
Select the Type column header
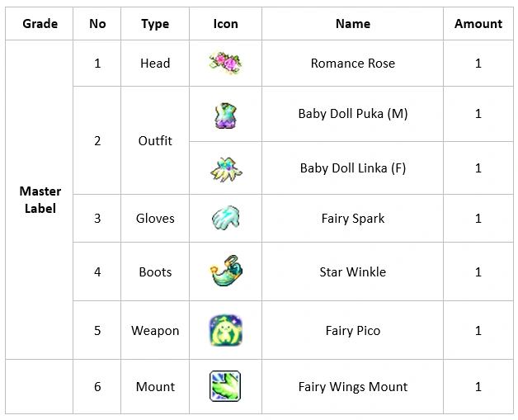[155, 24]
